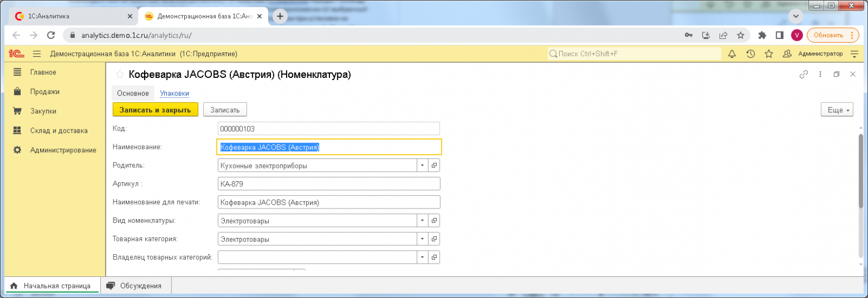The width and height of the screenshot is (868, 298).
Task: Expand the Вид номенклатуры dropdown
Action: tap(422, 221)
